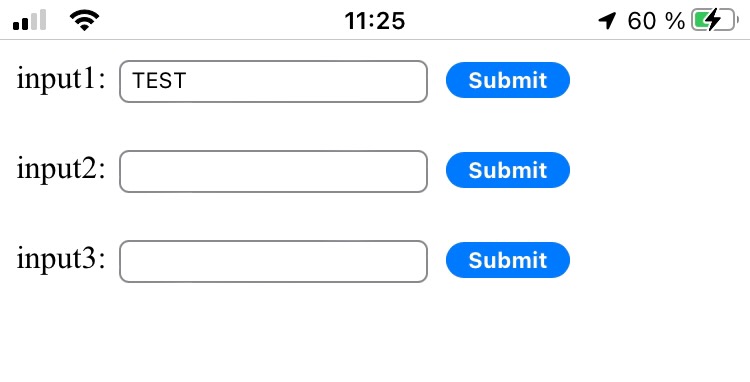Click blank space between input1 and input2 fields
750x382 pixels.
click(273, 126)
